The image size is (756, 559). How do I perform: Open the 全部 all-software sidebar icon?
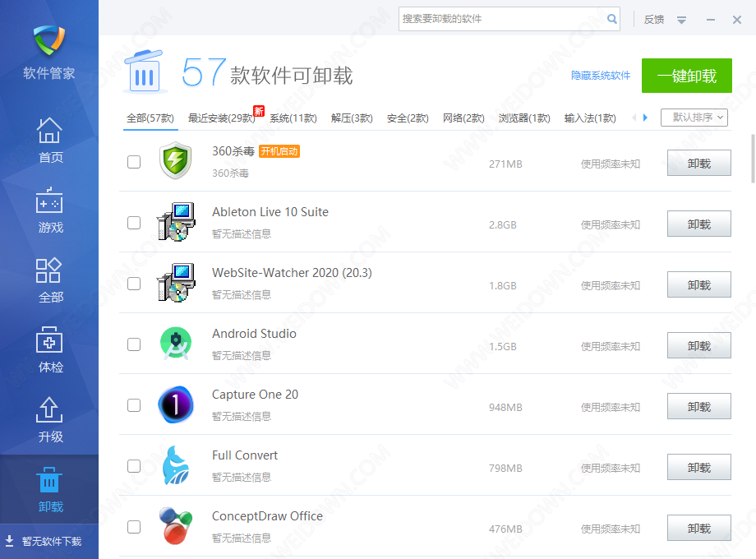pyautogui.click(x=48, y=270)
